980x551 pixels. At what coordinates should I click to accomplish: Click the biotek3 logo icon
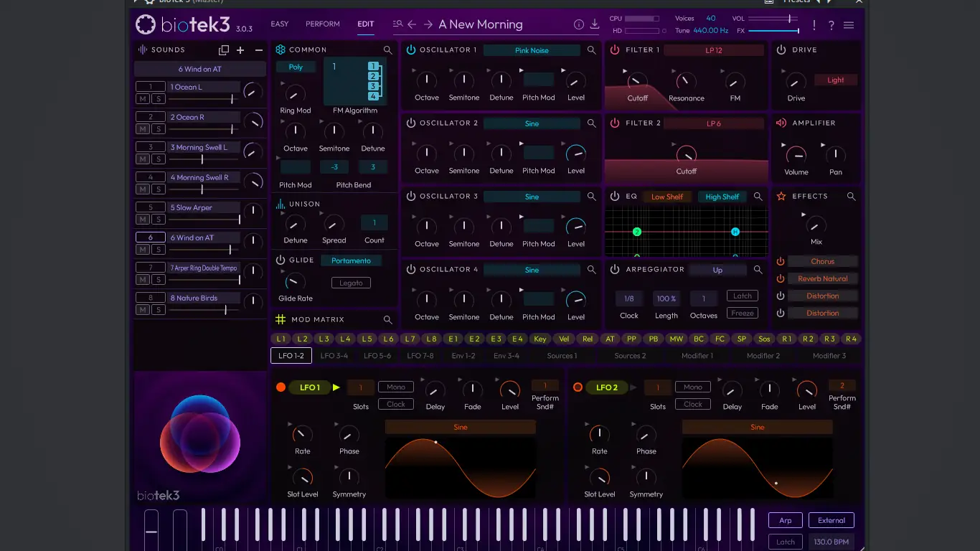tap(146, 25)
